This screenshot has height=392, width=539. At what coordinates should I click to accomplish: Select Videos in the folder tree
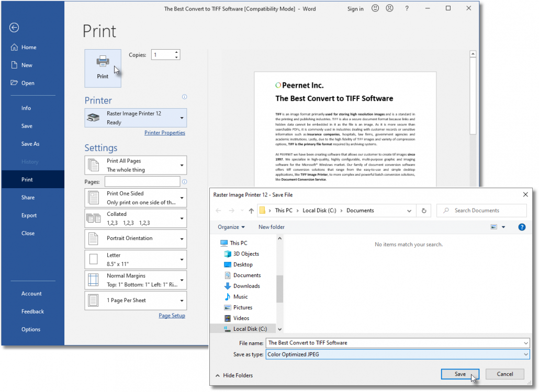(237, 318)
